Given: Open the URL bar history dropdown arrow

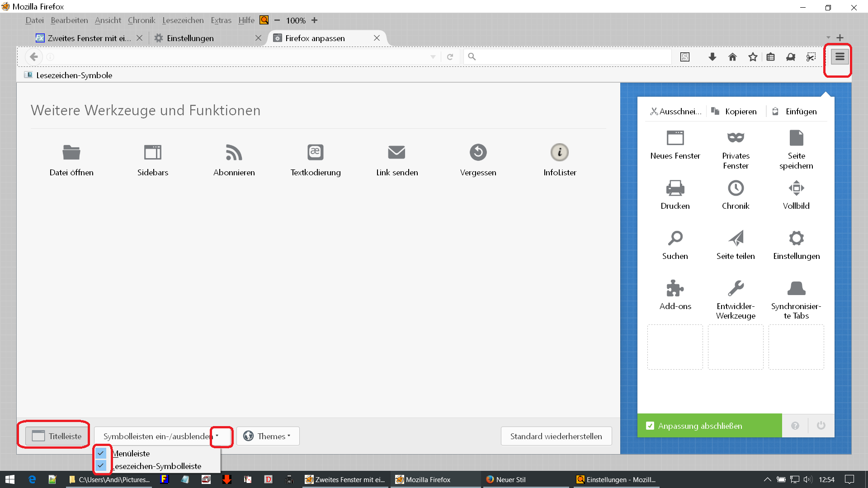Looking at the screenshot, I should click(433, 57).
